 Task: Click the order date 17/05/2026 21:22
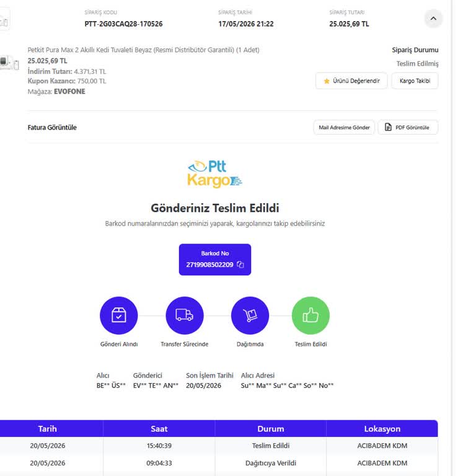click(x=246, y=24)
